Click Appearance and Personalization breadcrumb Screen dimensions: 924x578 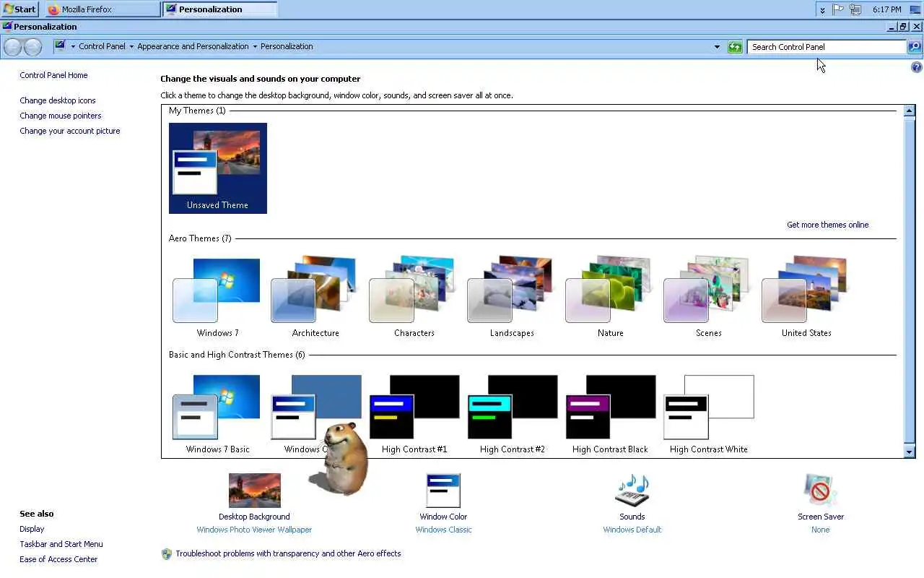click(193, 46)
